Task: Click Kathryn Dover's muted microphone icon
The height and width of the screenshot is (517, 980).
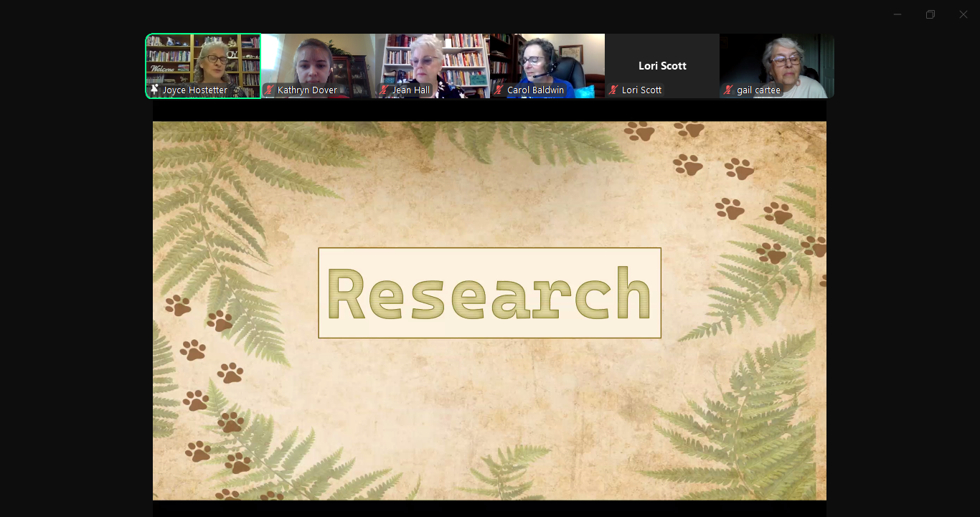Action: point(269,90)
